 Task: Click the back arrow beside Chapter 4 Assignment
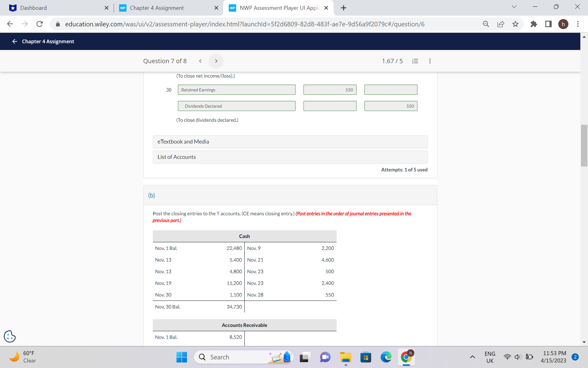click(x=14, y=41)
